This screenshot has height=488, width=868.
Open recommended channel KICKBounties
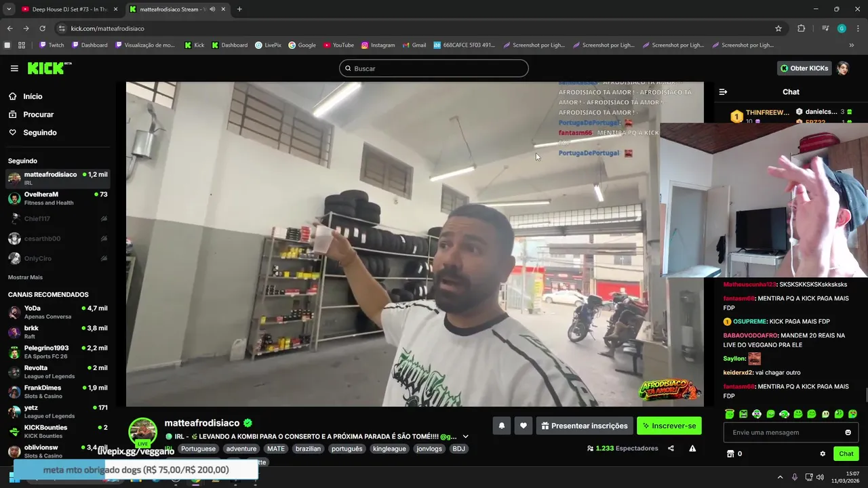(x=58, y=432)
